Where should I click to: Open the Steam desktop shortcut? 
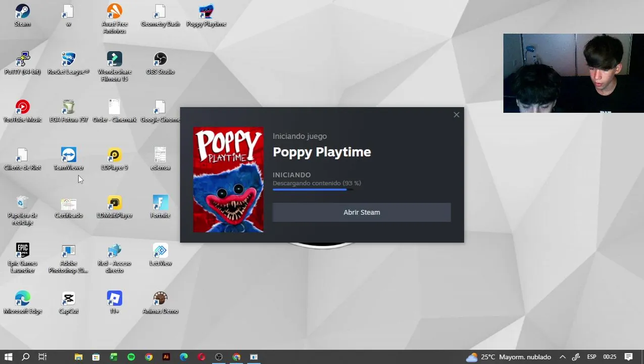22,15
